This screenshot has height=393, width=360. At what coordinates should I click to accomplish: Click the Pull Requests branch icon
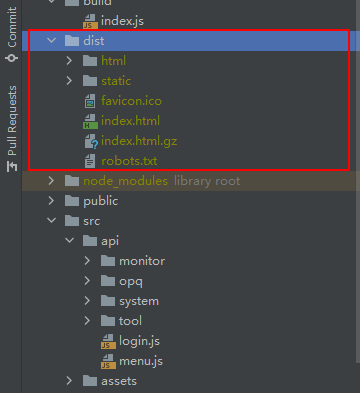click(12, 166)
